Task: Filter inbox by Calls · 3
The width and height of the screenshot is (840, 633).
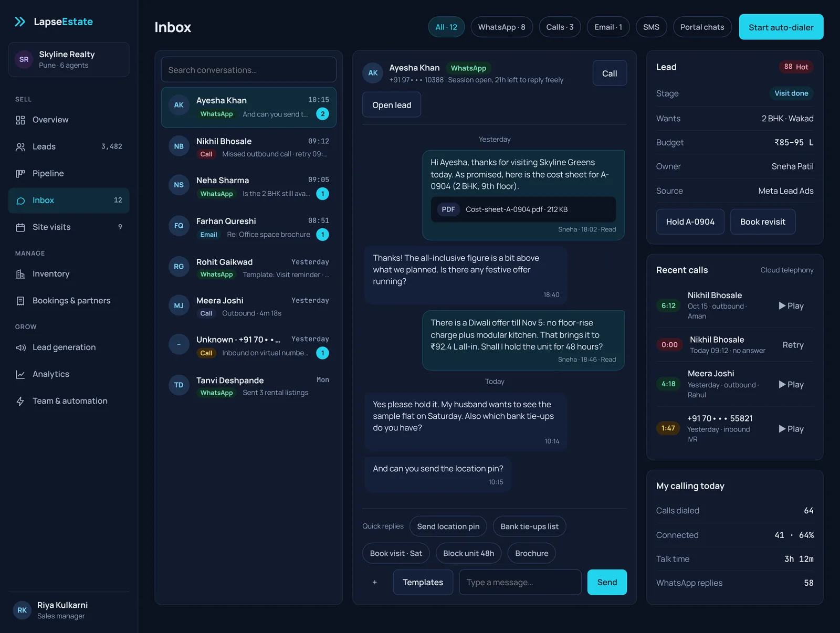Action: tap(560, 27)
